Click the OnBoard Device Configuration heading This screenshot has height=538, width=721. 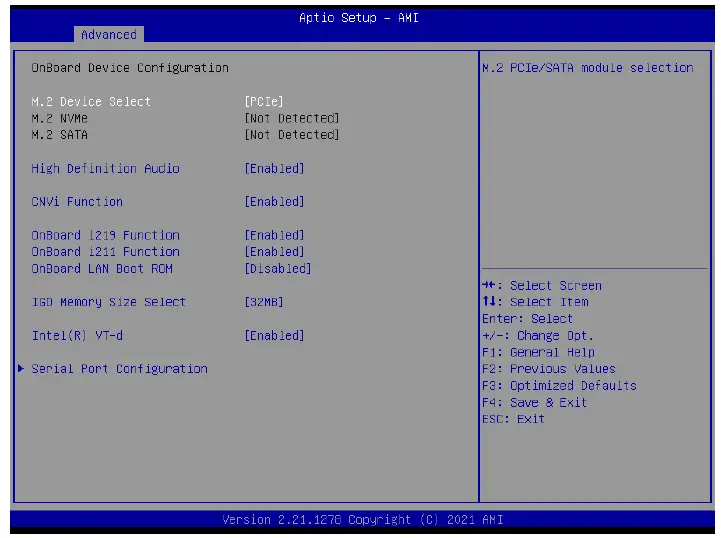click(x=130, y=68)
